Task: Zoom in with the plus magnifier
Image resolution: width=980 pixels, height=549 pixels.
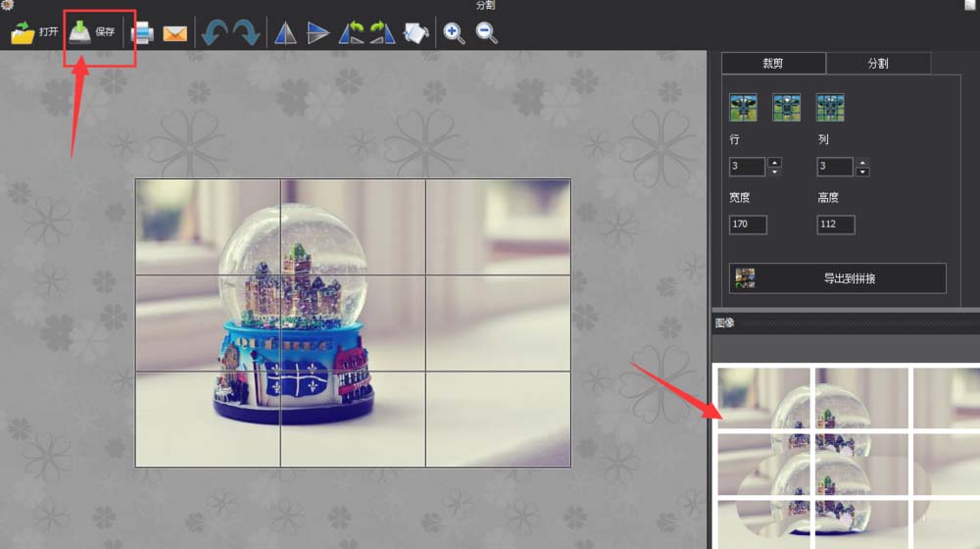Action: point(454,32)
